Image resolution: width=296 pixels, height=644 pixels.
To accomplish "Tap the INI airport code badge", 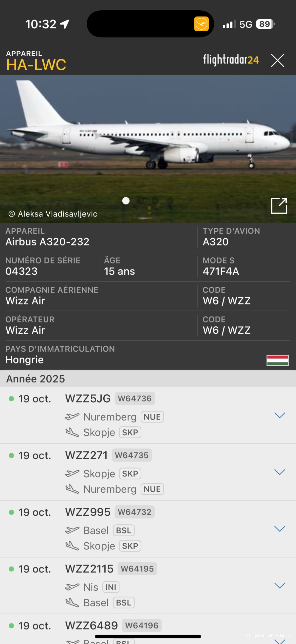I will click(x=111, y=587).
